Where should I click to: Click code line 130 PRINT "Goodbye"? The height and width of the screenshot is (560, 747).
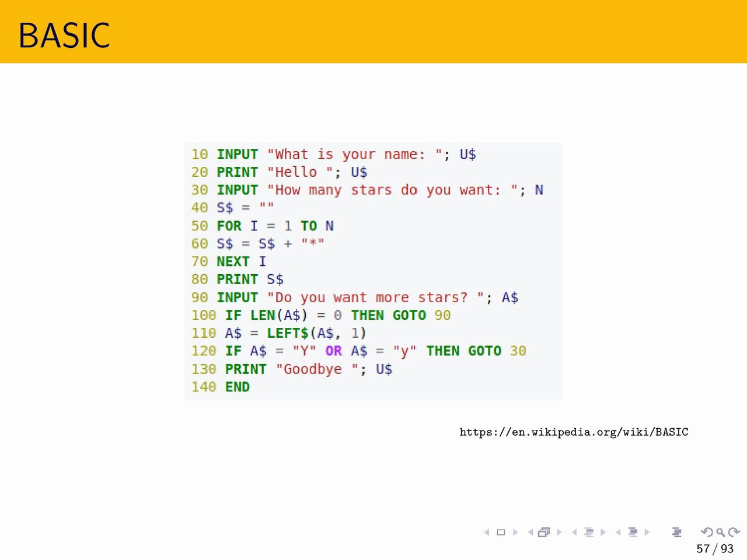click(x=292, y=369)
